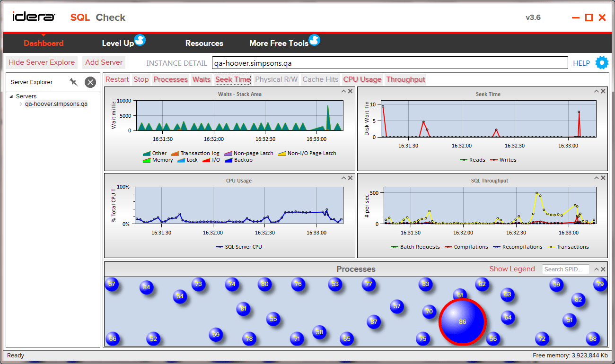Click the X circle icon in Server Explorer
Screen dimensions: 615x364
90,82
